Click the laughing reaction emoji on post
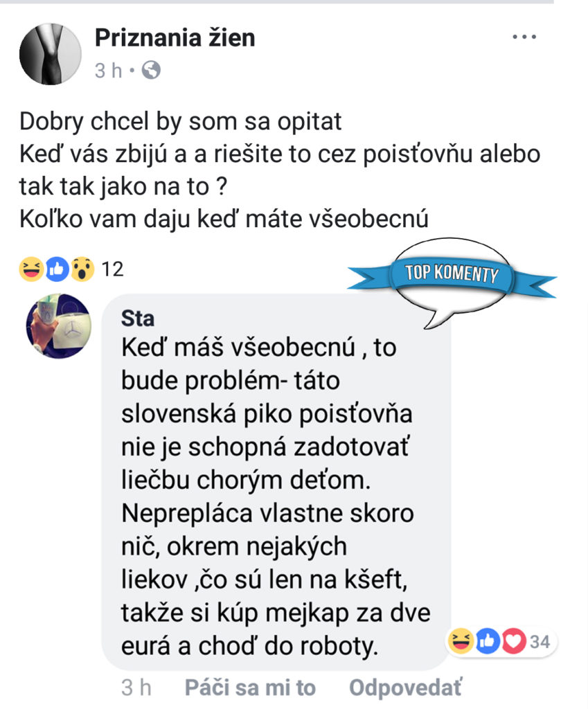588x709 pixels. click(30, 269)
